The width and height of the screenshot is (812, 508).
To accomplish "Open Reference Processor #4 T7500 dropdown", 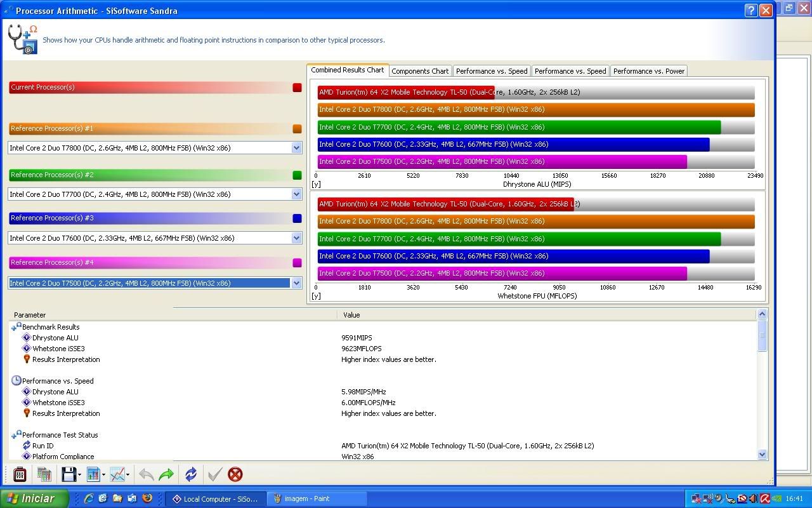I will [x=296, y=283].
